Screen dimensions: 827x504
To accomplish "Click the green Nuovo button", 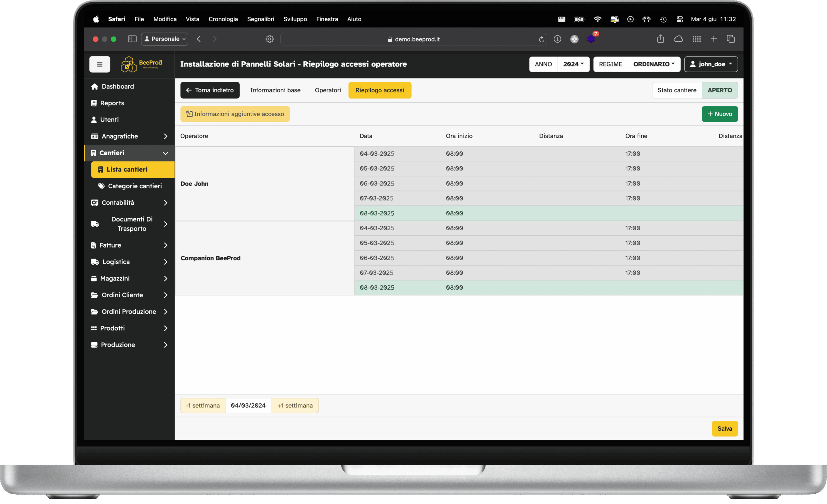I will (x=719, y=114).
